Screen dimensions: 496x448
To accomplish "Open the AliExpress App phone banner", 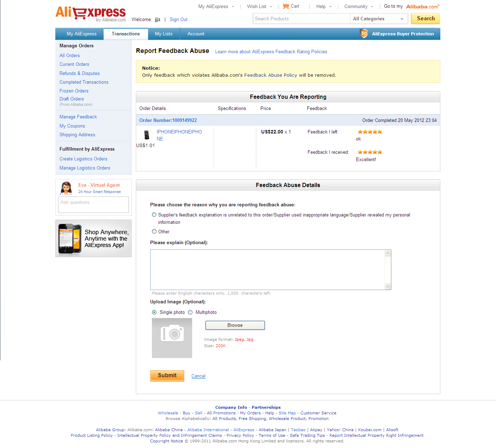I will tap(93, 239).
